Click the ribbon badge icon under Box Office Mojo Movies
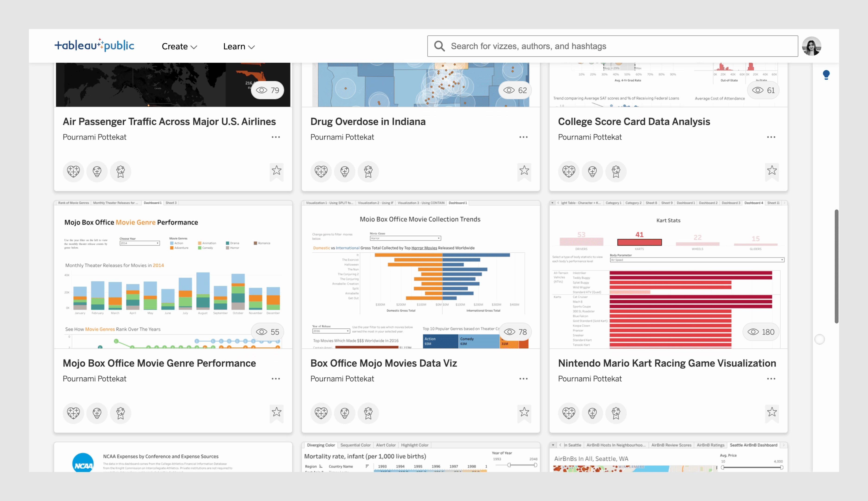 [x=368, y=413]
